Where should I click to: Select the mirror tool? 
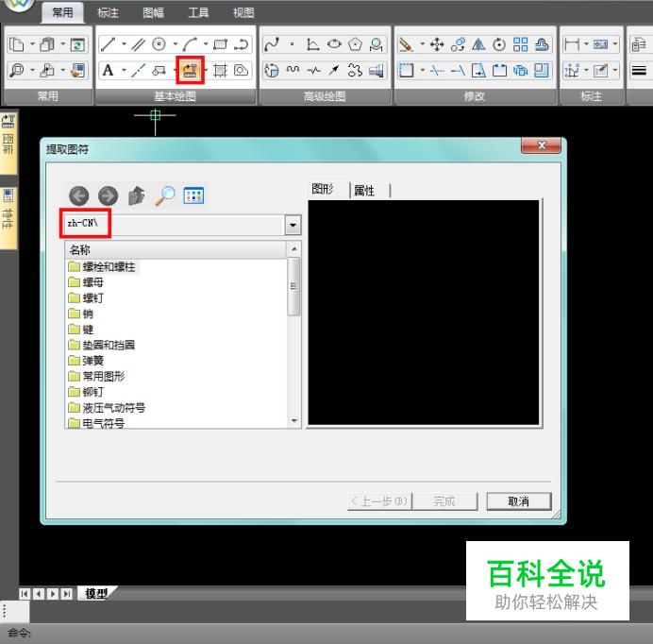(x=478, y=44)
